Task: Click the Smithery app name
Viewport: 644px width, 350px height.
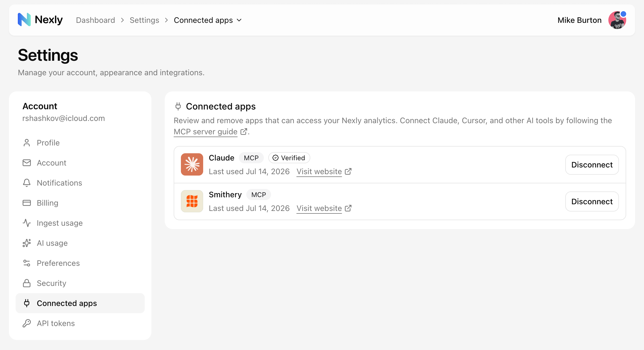Action: coord(225,195)
